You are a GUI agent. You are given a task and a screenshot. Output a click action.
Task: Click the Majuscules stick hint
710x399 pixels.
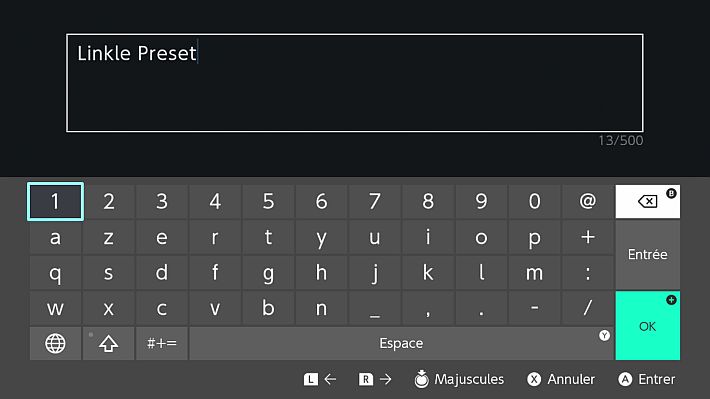[459, 379]
